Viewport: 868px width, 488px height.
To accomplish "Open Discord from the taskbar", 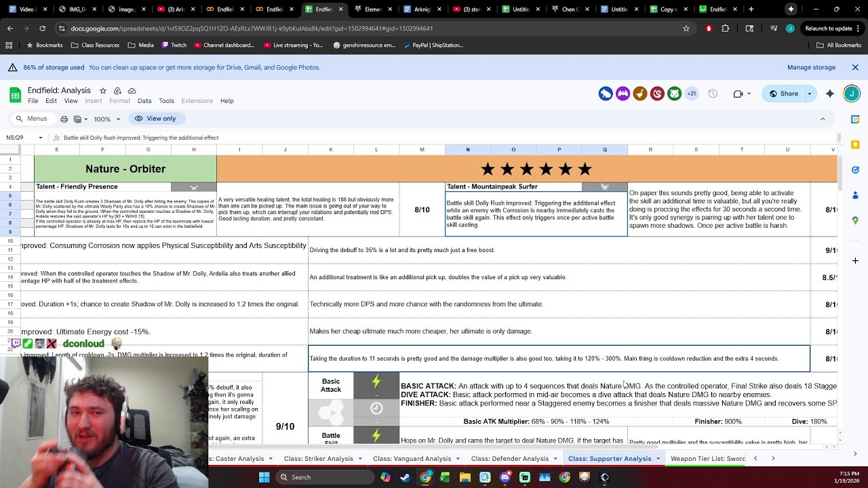I will click(x=505, y=477).
